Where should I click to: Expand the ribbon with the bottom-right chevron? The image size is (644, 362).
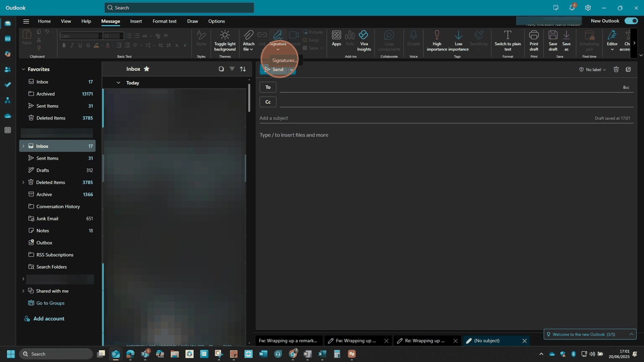641,55
